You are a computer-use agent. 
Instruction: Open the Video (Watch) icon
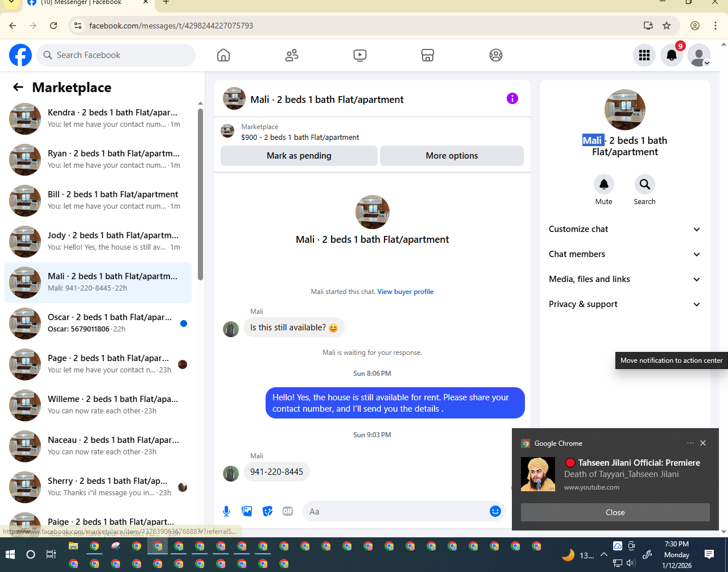(x=359, y=55)
